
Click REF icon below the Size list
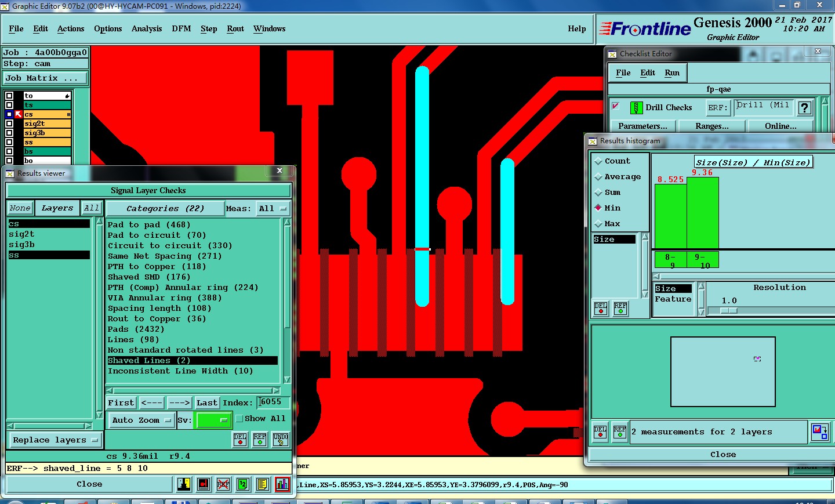[x=620, y=309]
